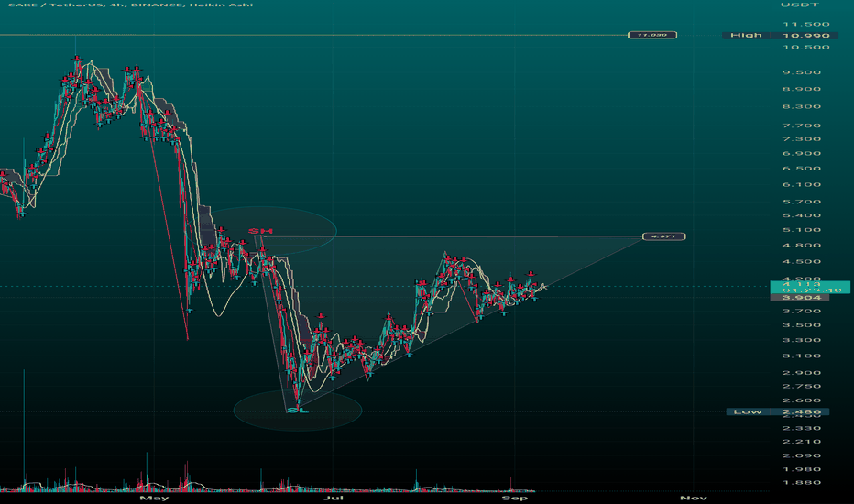Click the 3.300 price axis value

pos(802,341)
